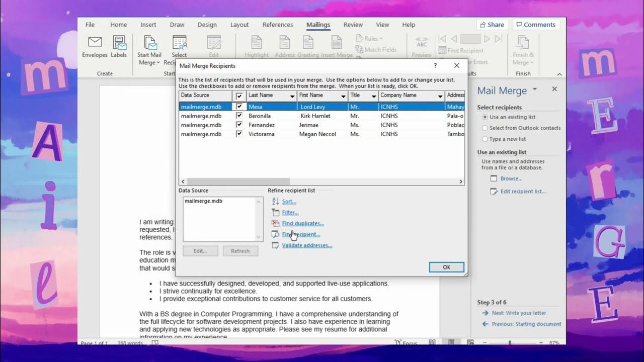Screen dimensions: 644x362
Task: Click Select Recipients icon in ribbon
Action: 179,42
